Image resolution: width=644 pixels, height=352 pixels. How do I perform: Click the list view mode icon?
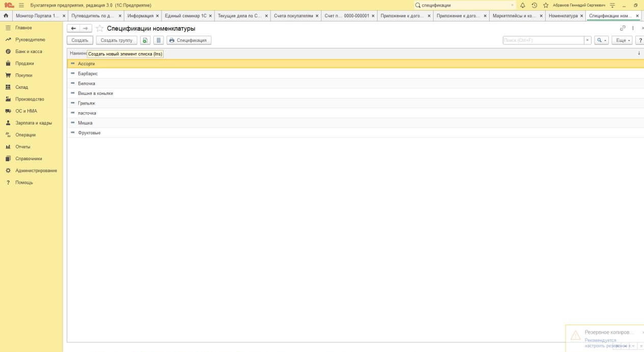(158, 40)
